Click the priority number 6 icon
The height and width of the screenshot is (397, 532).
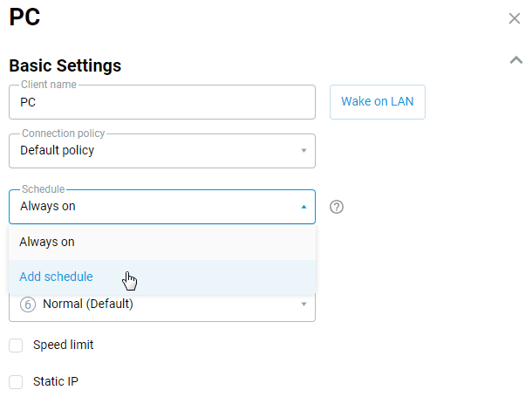pyautogui.click(x=27, y=305)
